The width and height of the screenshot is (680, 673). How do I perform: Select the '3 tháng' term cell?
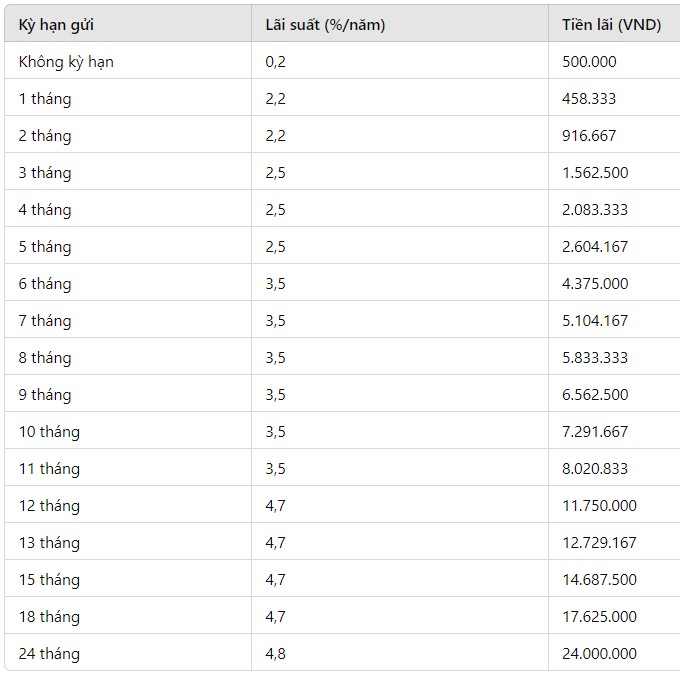tap(45, 173)
